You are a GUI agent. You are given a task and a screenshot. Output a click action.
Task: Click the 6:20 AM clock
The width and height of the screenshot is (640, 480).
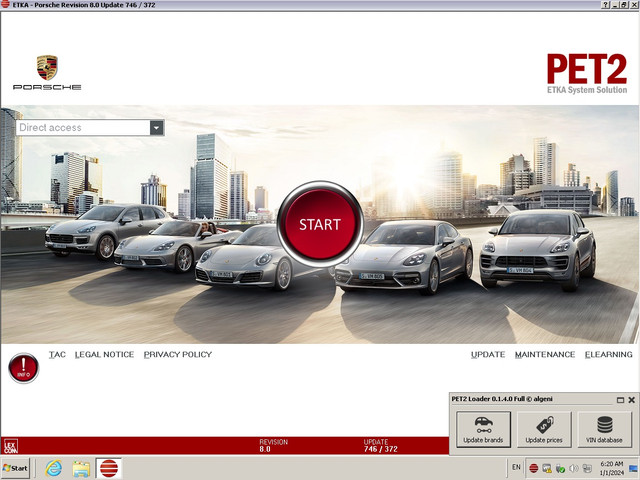611,464
